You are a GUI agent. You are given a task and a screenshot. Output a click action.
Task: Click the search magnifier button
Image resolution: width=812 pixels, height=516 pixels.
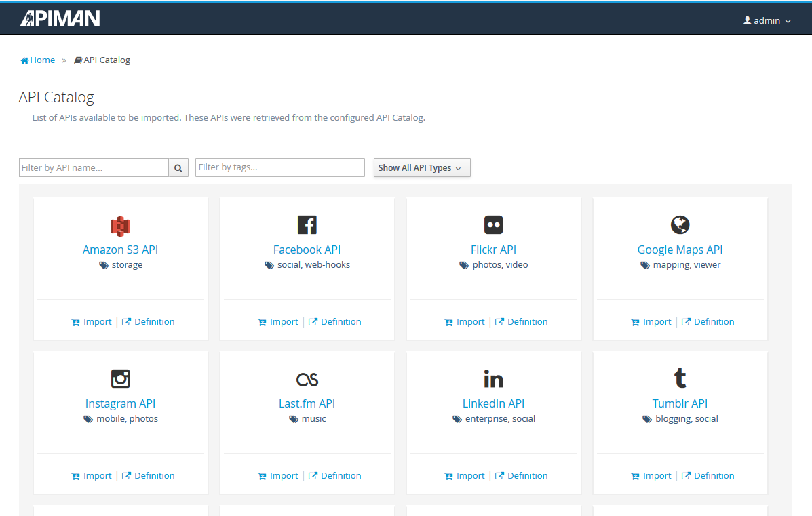178,167
